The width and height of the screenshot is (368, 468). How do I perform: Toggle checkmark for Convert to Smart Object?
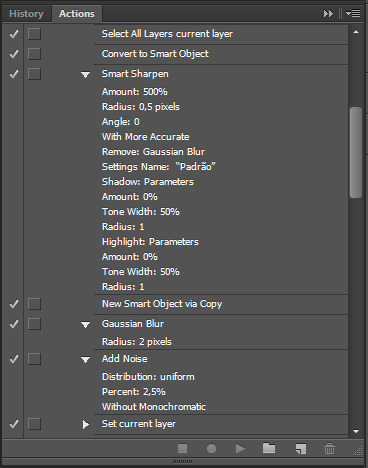tap(14, 54)
